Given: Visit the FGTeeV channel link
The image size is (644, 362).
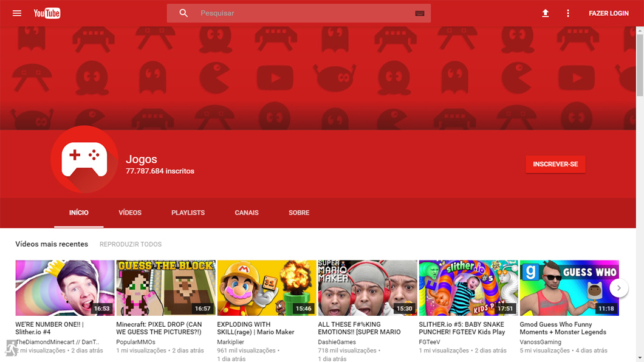Looking at the screenshot, I should click(429, 342).
